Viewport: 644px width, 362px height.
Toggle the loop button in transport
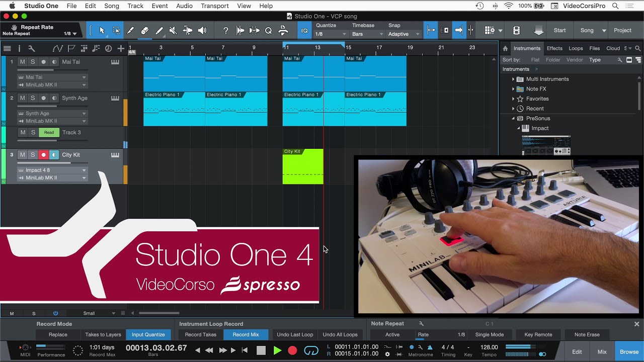pyautogui.click(x=311, y=350)
